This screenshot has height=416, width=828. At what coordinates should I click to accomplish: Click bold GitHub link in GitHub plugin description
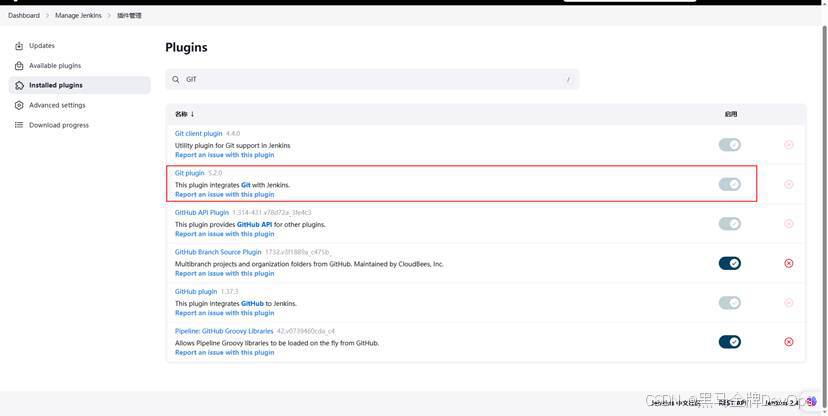252,304
